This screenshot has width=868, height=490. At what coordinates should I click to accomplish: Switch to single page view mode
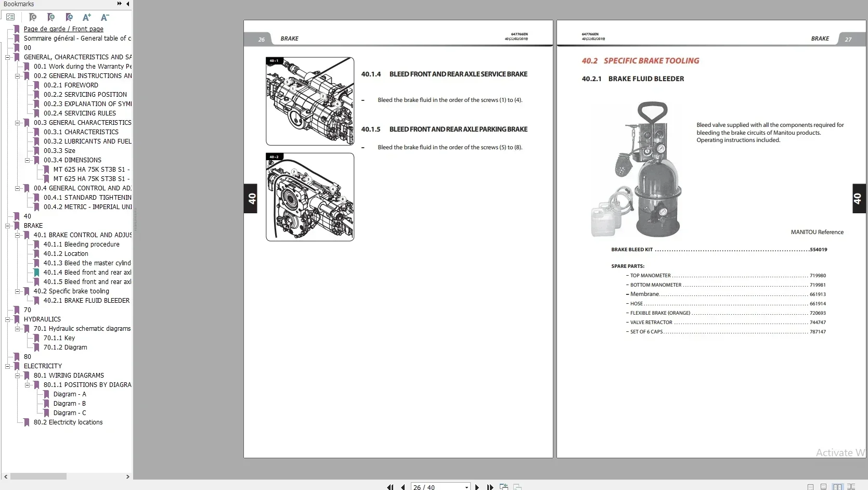click(x=811, y=487)
